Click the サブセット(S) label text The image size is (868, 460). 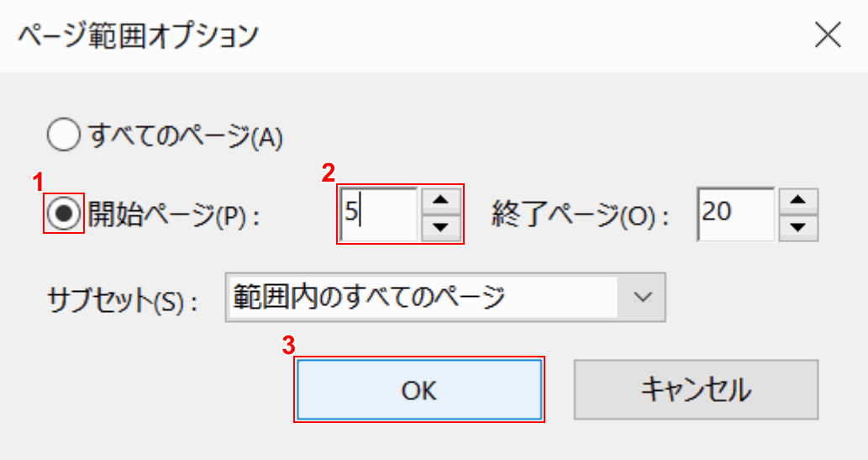pyautogui.click(x=122, y=299)
